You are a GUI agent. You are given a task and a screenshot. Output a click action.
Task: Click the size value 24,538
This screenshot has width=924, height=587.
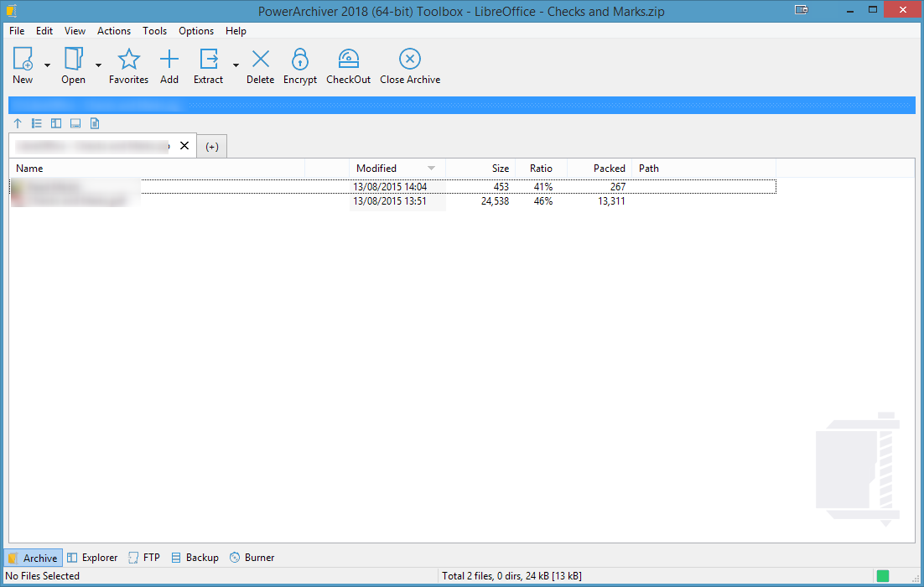click(x=495, y=201)
